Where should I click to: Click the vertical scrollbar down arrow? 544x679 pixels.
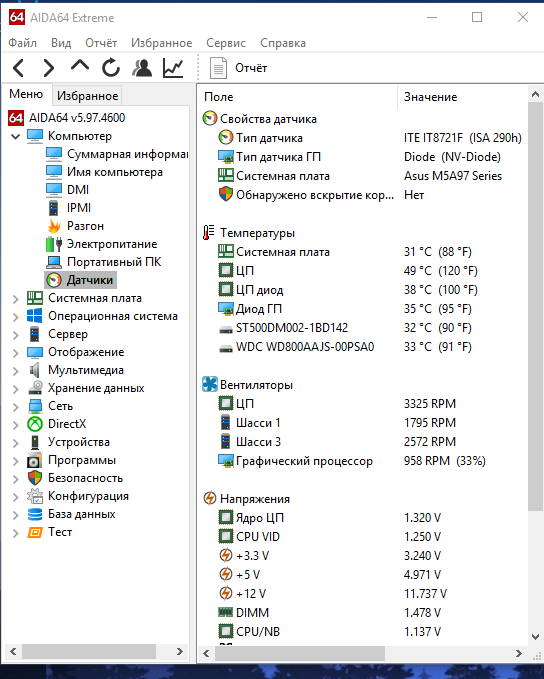pos(535,637)
